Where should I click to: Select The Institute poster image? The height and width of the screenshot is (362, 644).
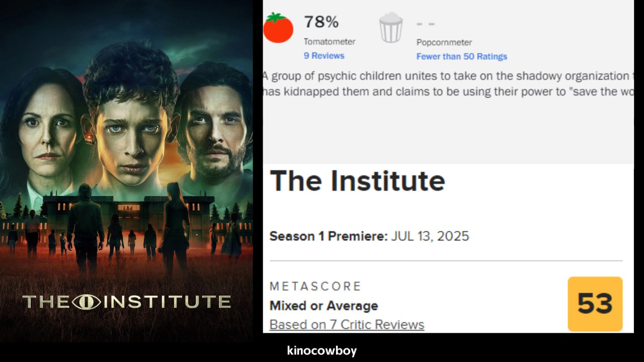[x=126, y=171]
